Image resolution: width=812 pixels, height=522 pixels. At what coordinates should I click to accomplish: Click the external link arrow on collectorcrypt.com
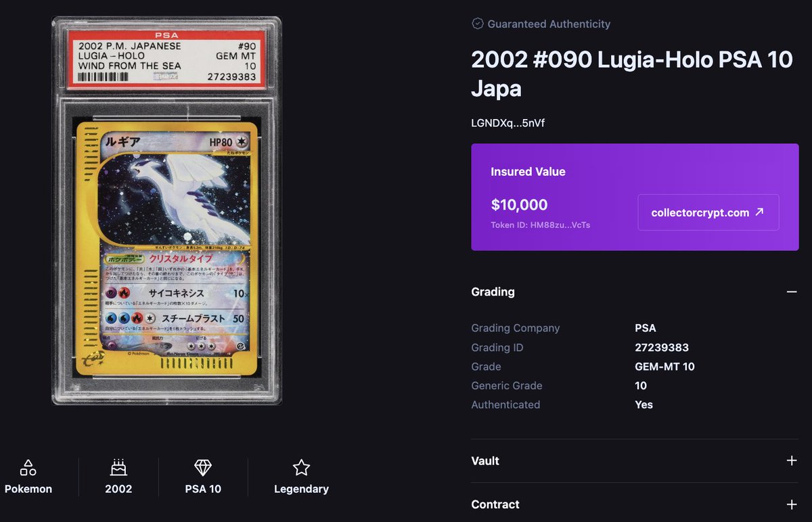coord(759,212)
